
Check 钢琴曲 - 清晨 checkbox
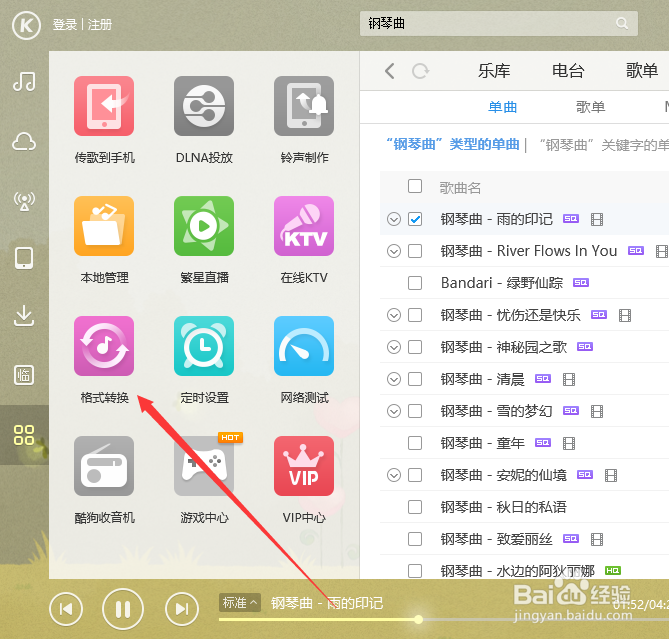coord(415,379)
